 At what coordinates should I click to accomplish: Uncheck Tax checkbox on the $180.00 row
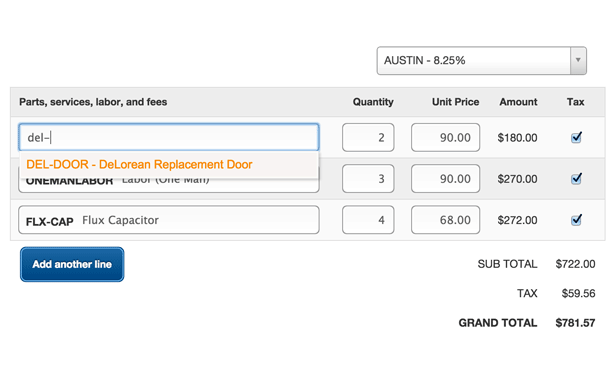coord(576,137)
